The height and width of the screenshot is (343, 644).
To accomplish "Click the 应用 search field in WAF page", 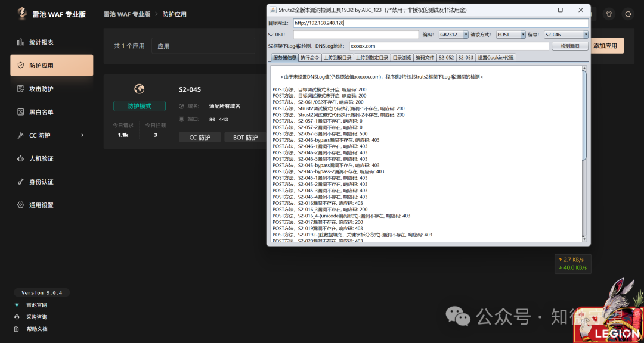I will click(203, 46).
